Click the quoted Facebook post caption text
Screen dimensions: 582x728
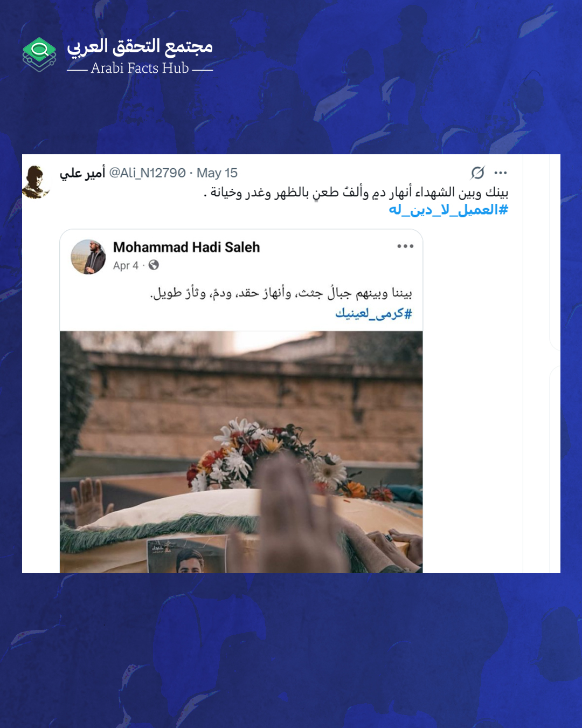(281, 293)
